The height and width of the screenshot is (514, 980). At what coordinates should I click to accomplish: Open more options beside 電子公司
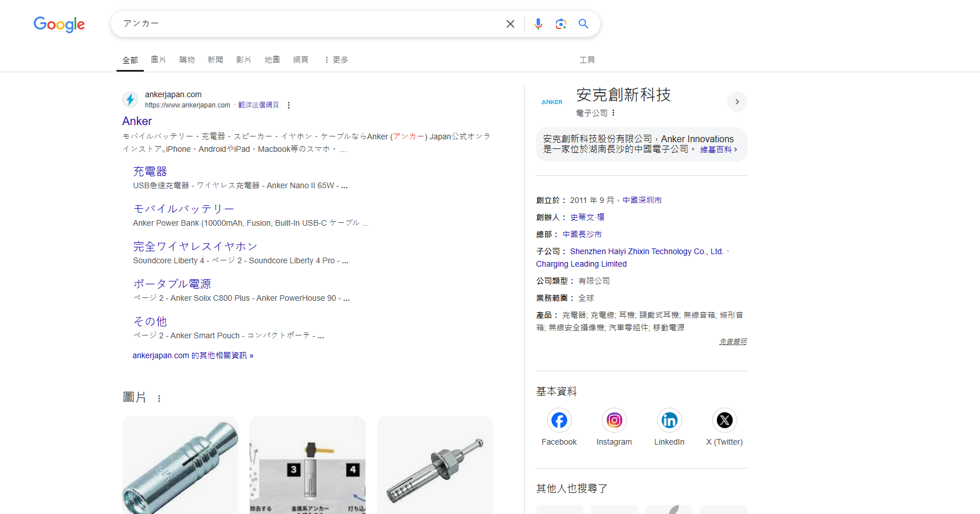pyautogui.click(x=613, y=113)
